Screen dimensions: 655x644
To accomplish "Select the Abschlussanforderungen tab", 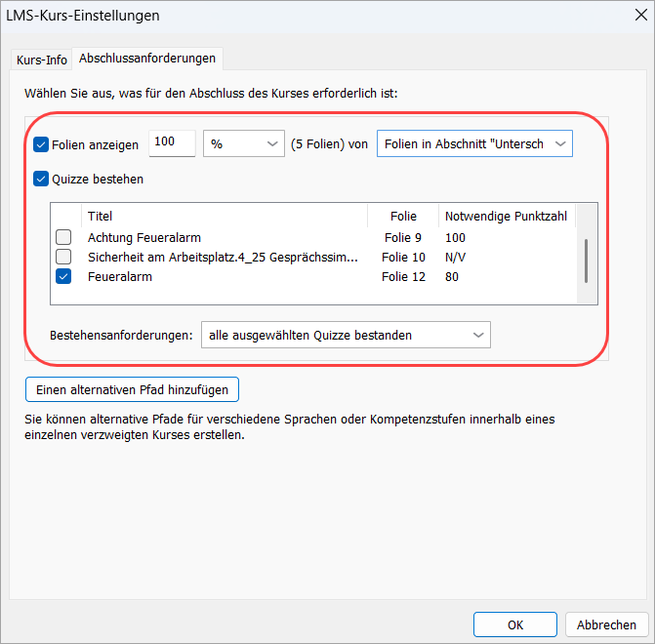I will pyautogui.click(x=147, y=59).
